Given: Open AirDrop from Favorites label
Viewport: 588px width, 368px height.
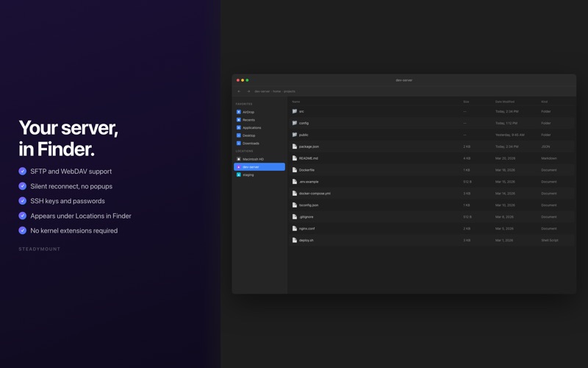Looking at the screenshot, I should [x=248, y=112].
